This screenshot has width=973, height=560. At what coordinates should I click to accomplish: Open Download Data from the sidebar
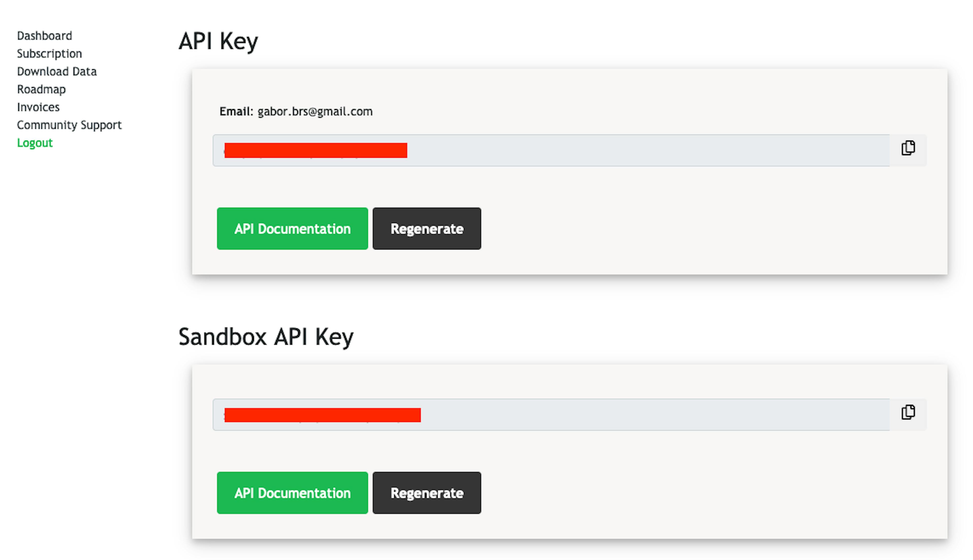[x=57, y=72]
